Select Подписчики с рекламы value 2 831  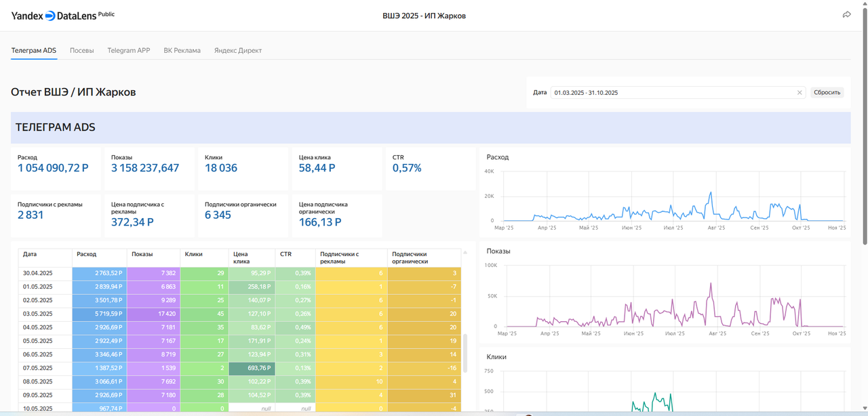tap(31, 215)
